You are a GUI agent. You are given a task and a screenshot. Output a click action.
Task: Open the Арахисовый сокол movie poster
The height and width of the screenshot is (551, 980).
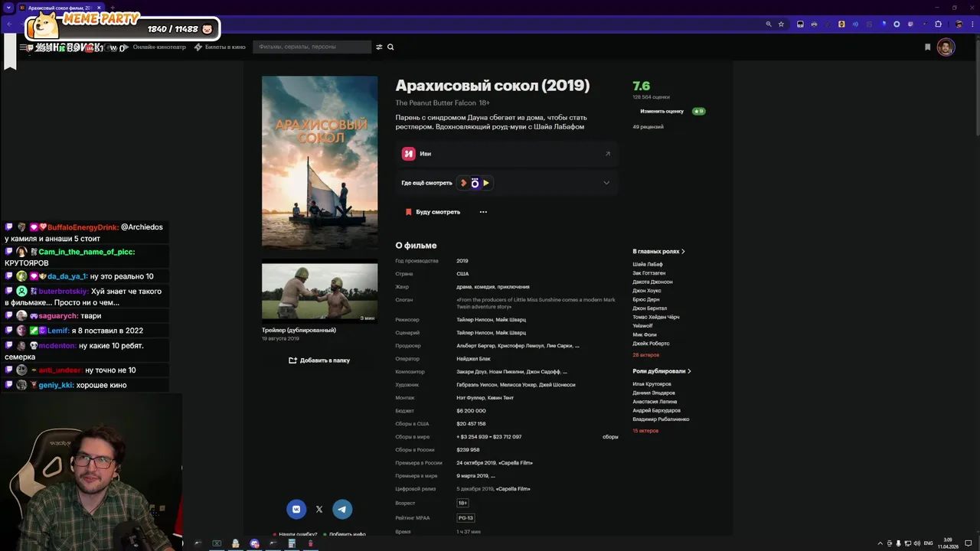point(319,161)
